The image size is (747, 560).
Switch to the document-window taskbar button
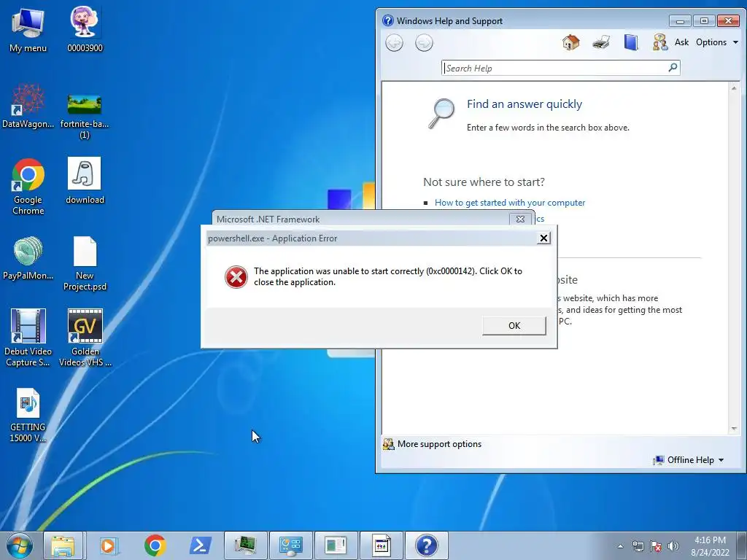[336, 545]
